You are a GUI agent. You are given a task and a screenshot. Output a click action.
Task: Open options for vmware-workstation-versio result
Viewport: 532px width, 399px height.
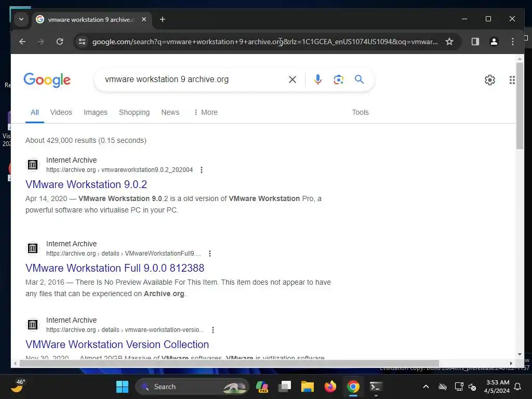tap(212, 330)
